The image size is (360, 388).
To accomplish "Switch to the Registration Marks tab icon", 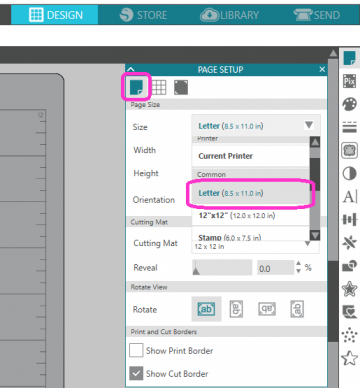I will click(181, 87).
